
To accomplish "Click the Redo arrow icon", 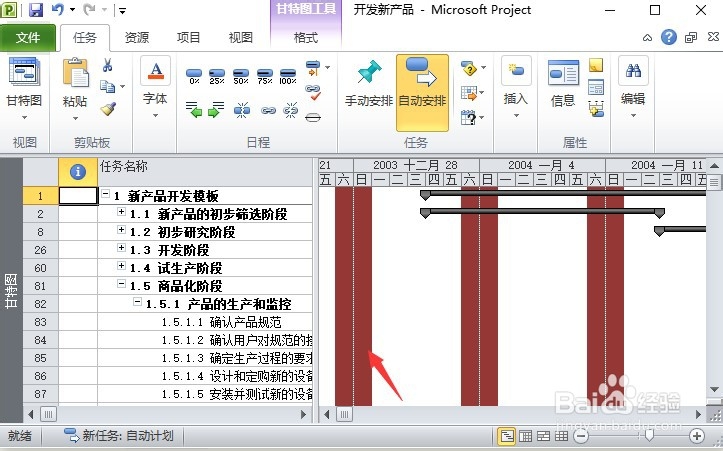I will [x=89, y=10].
